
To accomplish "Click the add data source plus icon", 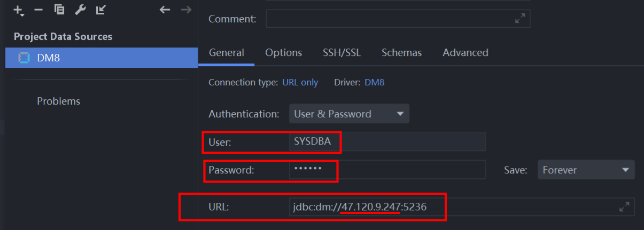I will pyautogui.click(x=19, y=10).
